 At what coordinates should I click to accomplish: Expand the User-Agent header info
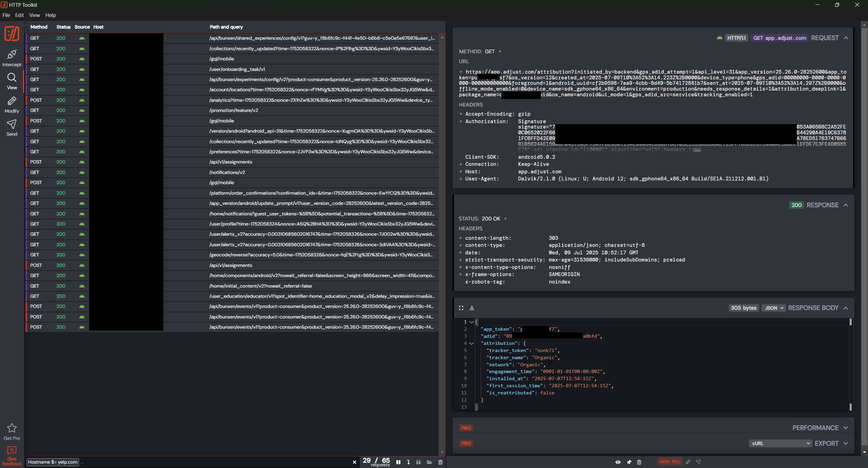pos(461,179)
